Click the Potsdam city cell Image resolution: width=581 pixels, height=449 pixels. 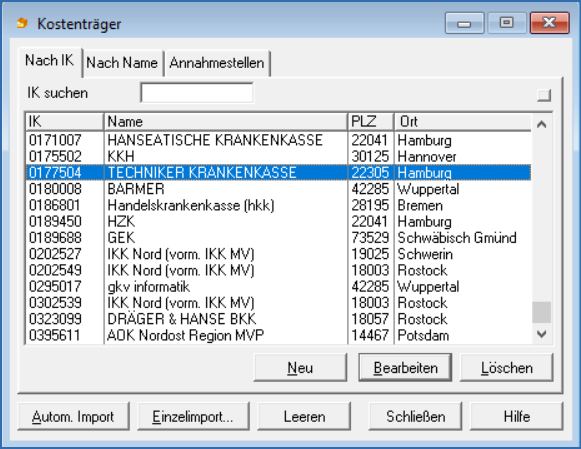coord(423,336)
